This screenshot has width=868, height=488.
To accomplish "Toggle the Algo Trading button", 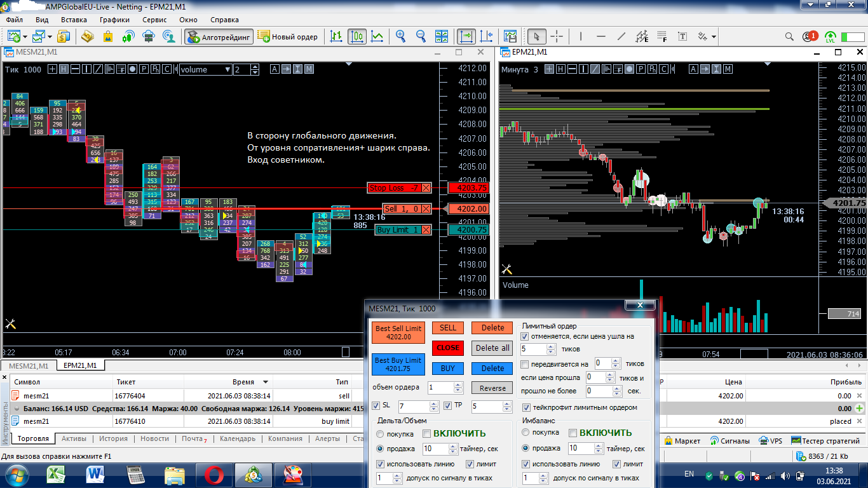I will (x=219, y=36).
